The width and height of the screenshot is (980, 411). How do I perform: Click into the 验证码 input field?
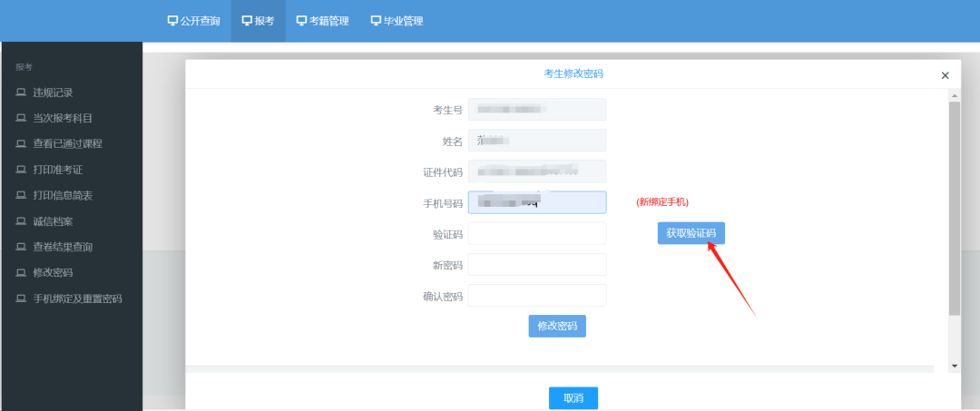point(537,233)
